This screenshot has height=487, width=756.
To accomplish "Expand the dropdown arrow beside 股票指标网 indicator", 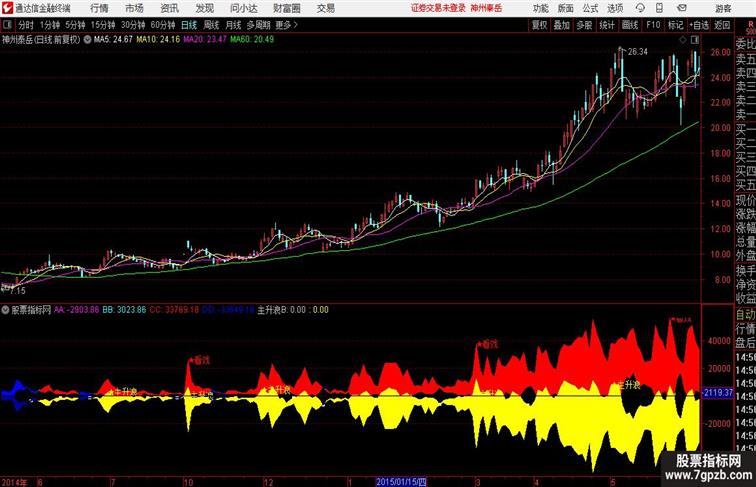I will (6, 310).
